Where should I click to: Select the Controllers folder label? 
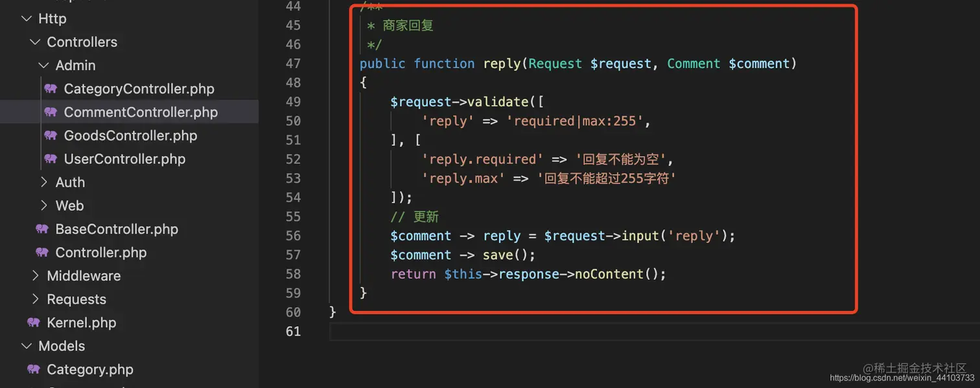82,42
